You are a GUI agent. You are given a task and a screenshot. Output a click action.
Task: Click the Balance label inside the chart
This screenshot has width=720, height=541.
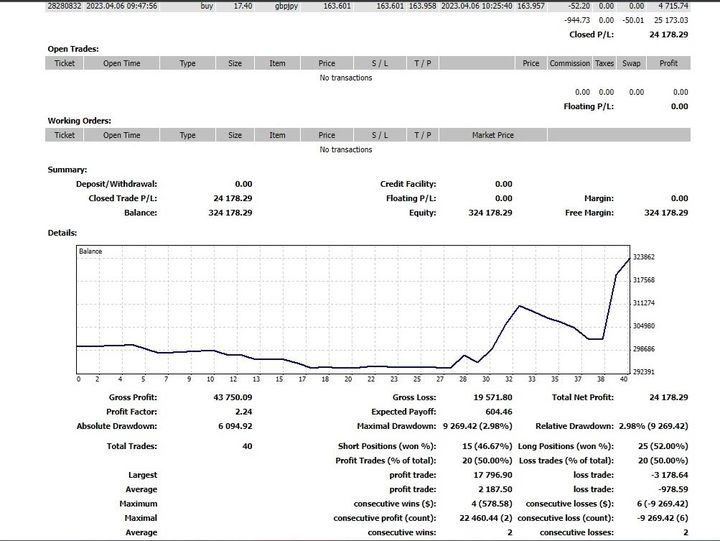(x=94, y=251)
